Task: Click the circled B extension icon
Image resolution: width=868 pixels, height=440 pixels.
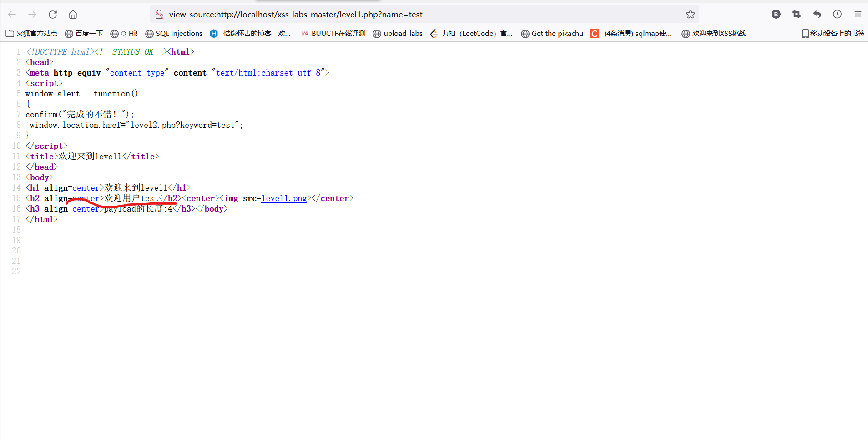Action: click(776, 15)
